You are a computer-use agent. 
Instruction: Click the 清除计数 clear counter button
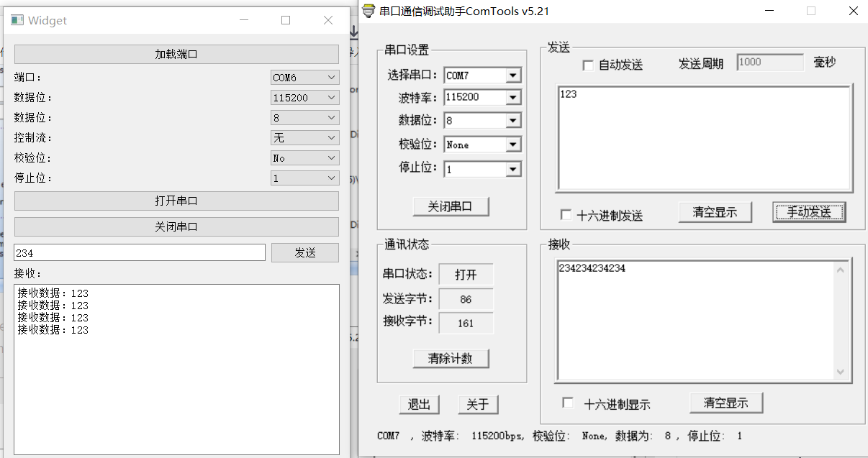tap(451, 358)
